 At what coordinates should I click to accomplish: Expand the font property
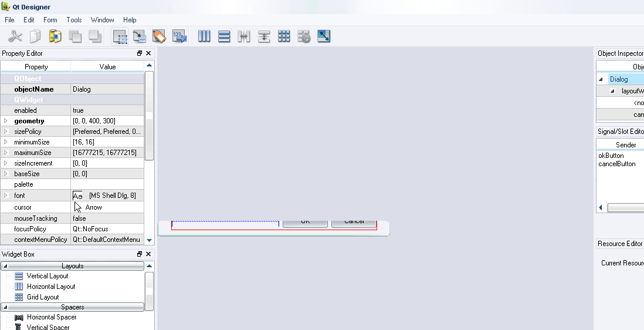(x=6, y=195)
